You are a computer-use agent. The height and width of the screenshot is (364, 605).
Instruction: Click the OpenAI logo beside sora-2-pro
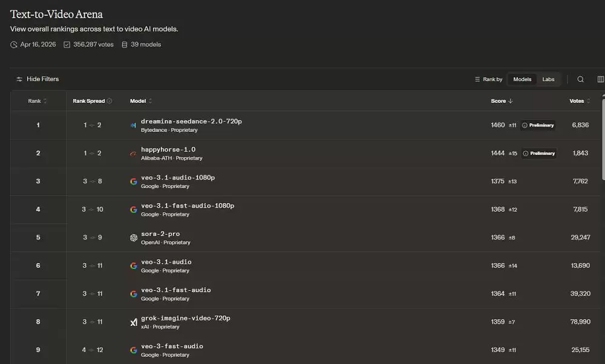click(134, 238)
